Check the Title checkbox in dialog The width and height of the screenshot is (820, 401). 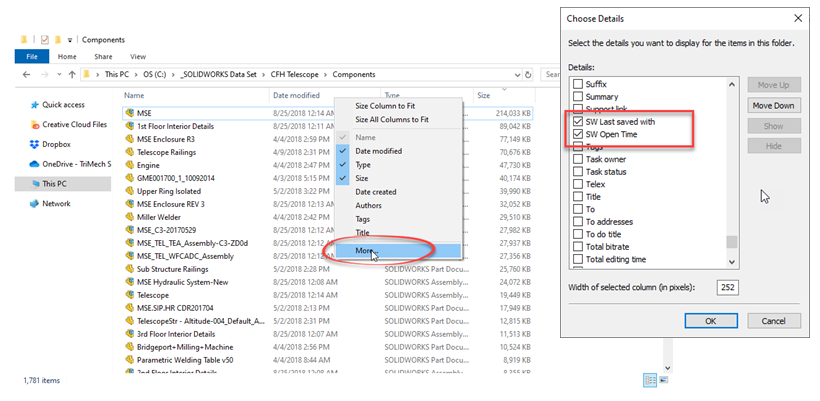(578, 197)
